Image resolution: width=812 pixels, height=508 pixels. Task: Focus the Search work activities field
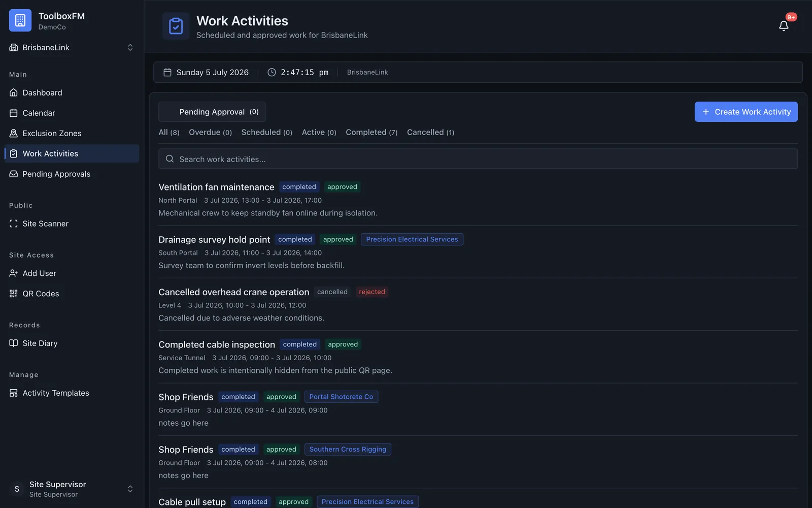tap(478, 159)
